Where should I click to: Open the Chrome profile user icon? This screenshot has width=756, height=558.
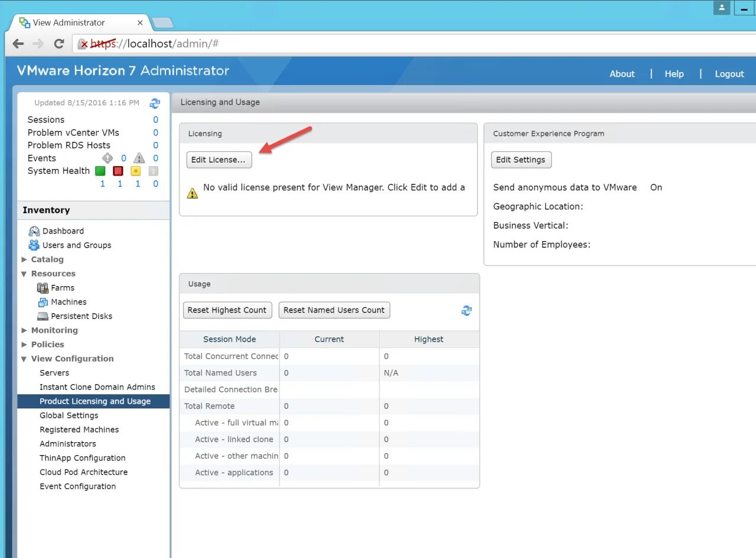pos(722,8)
